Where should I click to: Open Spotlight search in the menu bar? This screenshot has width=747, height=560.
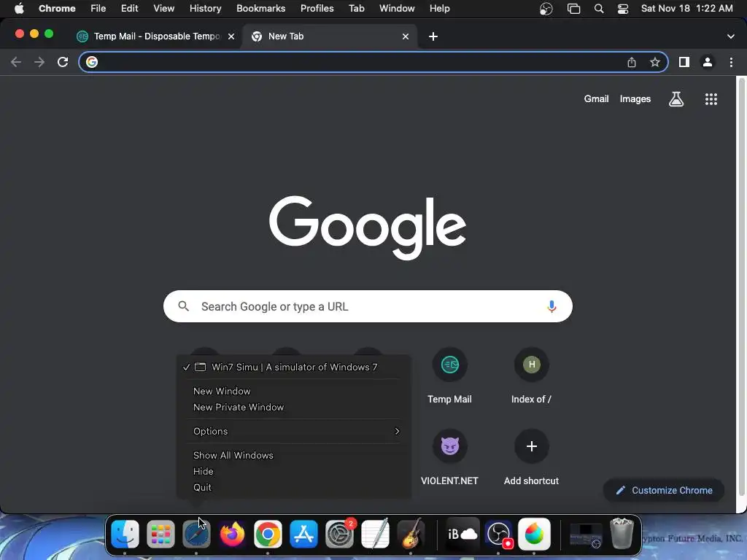pos(599,9)
